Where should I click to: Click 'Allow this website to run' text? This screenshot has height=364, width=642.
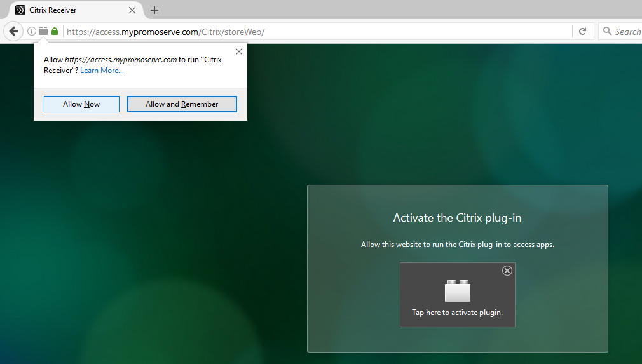(457, 245)
